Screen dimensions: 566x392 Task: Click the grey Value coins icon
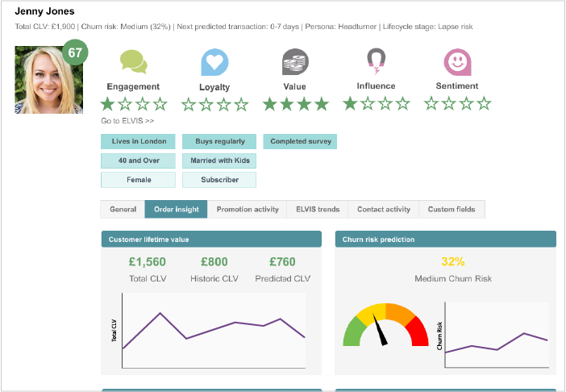click(x=295, y=61)
